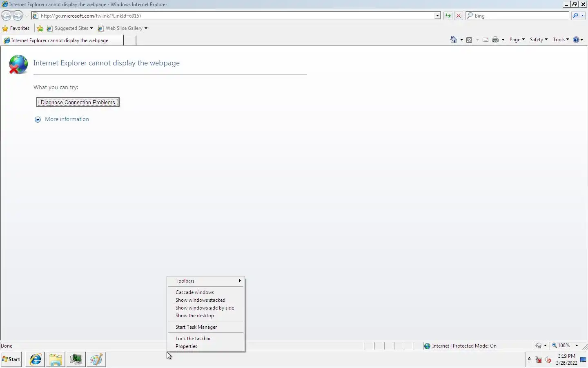Click the More information link text

pyautogui.click(x=67, y=119)
